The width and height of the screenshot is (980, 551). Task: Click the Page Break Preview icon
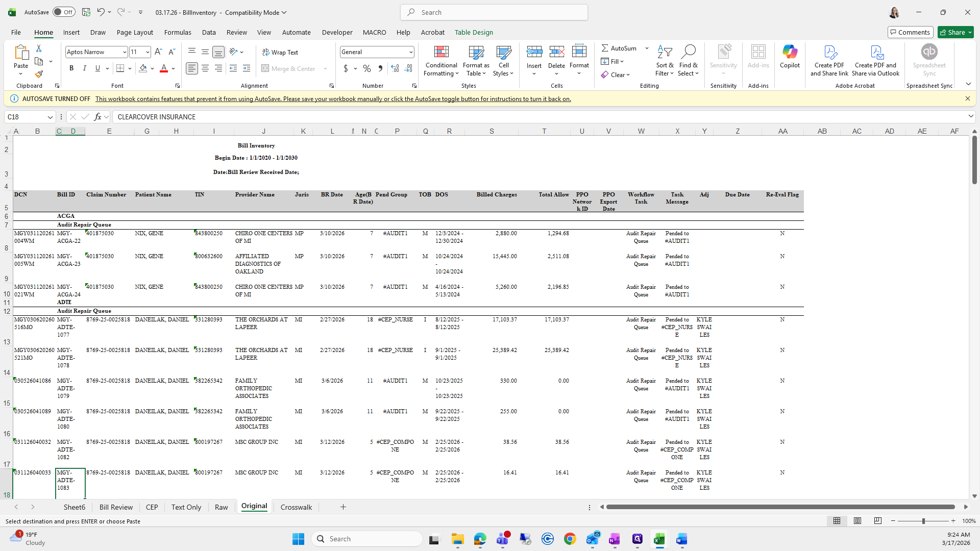877,521
